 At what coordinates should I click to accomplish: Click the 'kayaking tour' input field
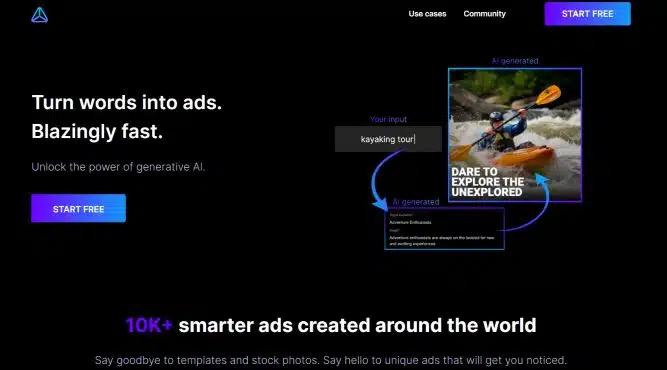coord(388,139)
